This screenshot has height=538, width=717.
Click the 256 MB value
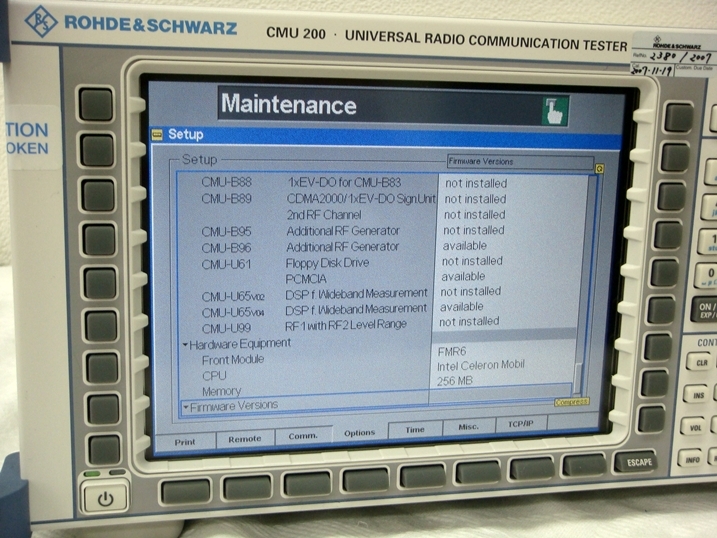pyautogui.click(x=455, y=381)
